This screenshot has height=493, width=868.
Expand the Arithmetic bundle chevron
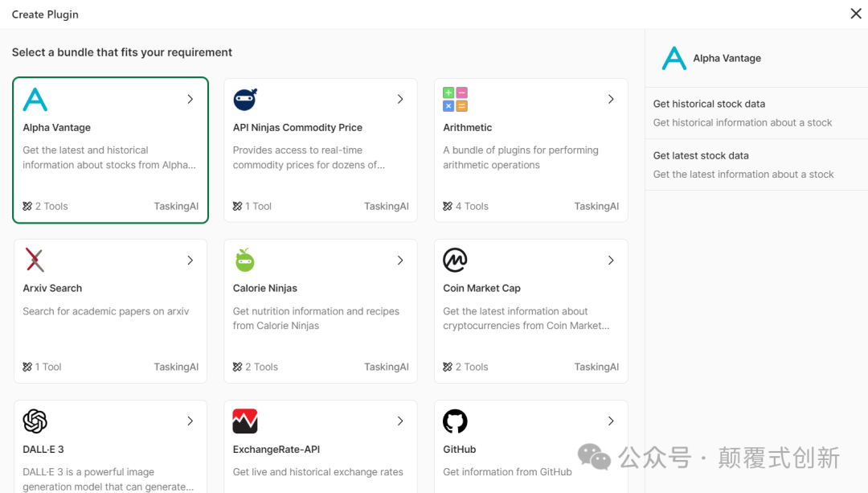tap(611, 99)
